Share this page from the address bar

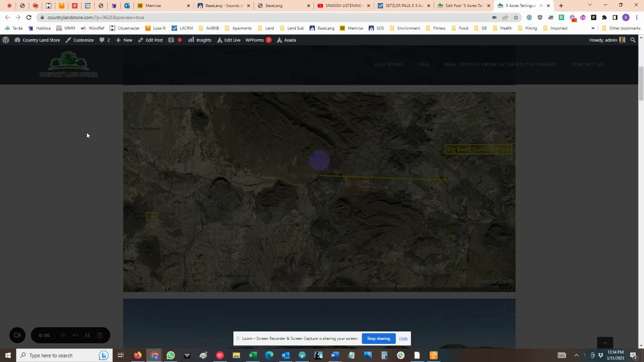point(505,18)
